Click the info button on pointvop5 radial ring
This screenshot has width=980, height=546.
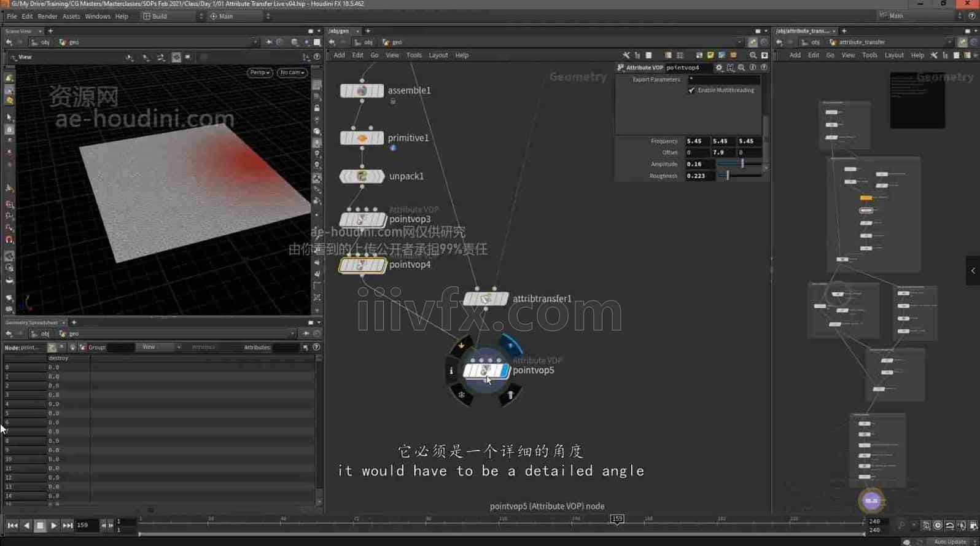(x=451, y=371)
